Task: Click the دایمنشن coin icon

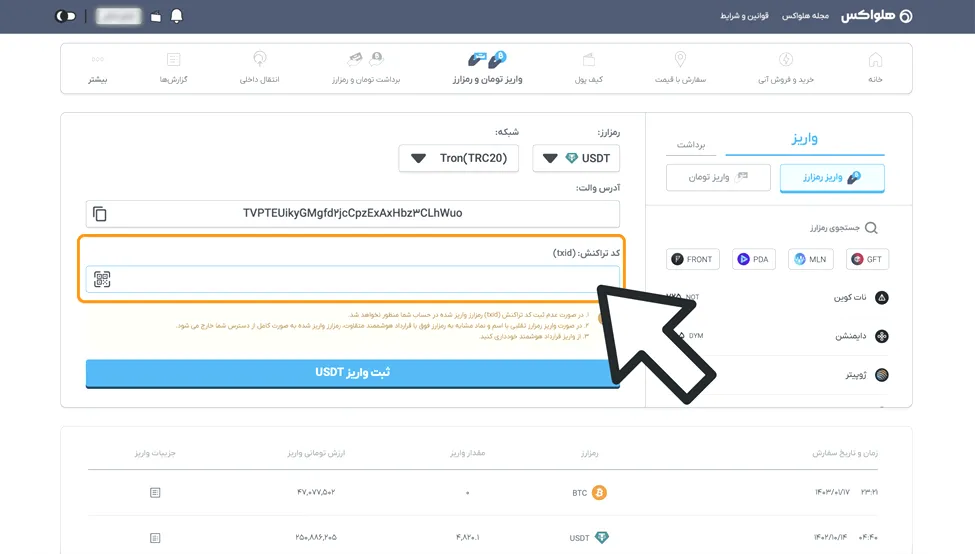Action: coord(882,336)
